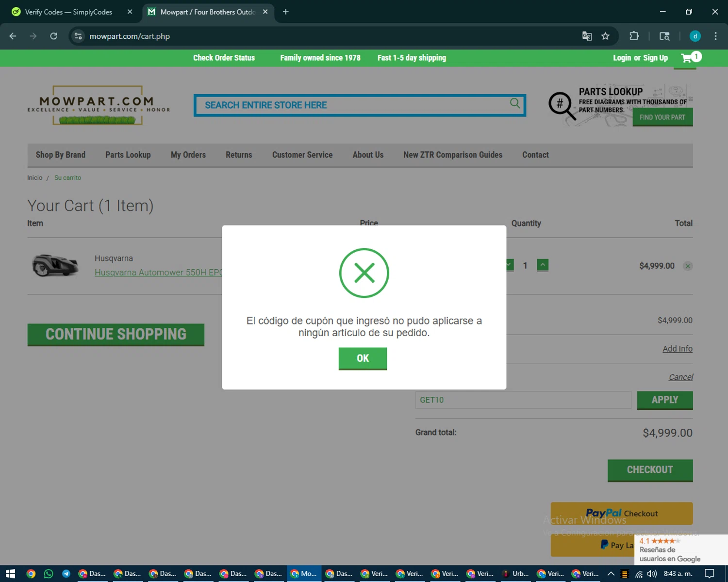The image size is (728, 582).
Task: Click the Parts Lookup magnifier hash icon
Action: pyautogui.click(x=562, y=105)
